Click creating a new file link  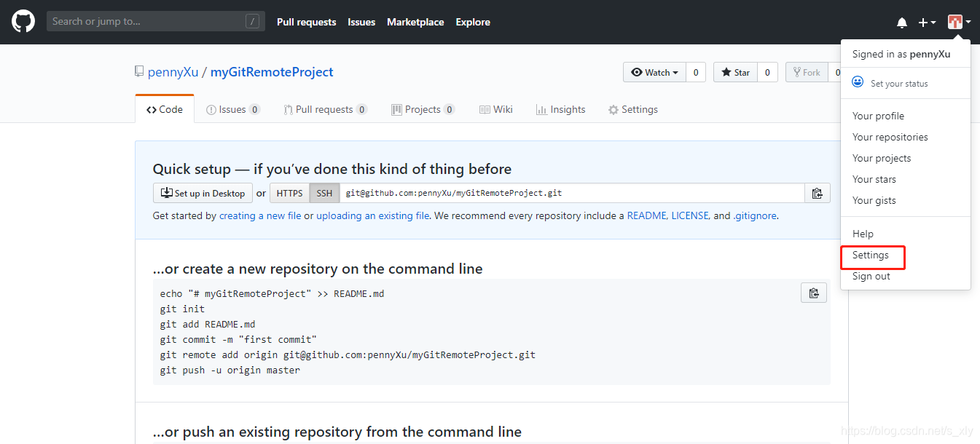click(x=260, y=215)
